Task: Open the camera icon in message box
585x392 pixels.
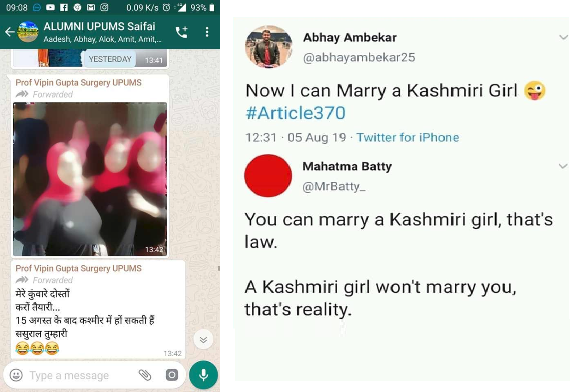Action: (172, 375)
